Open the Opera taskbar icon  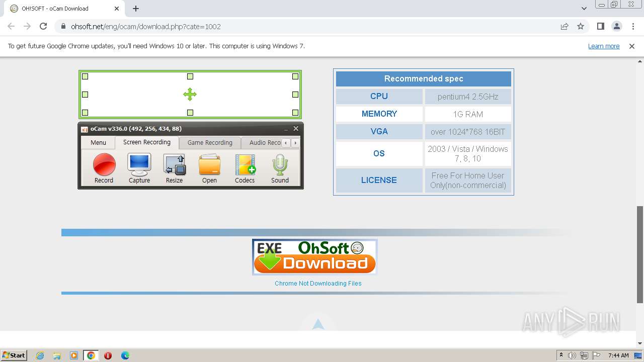pyautogui.click(x=108, y=355)
